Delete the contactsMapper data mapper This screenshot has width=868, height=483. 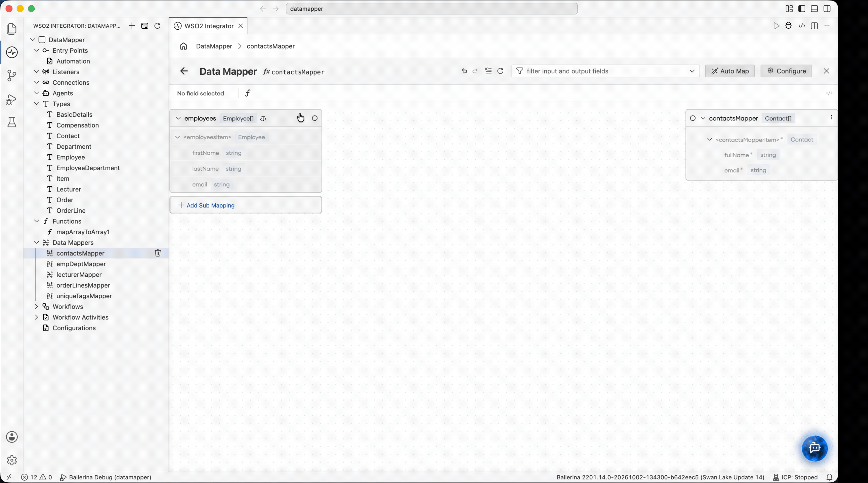[158, 253]
